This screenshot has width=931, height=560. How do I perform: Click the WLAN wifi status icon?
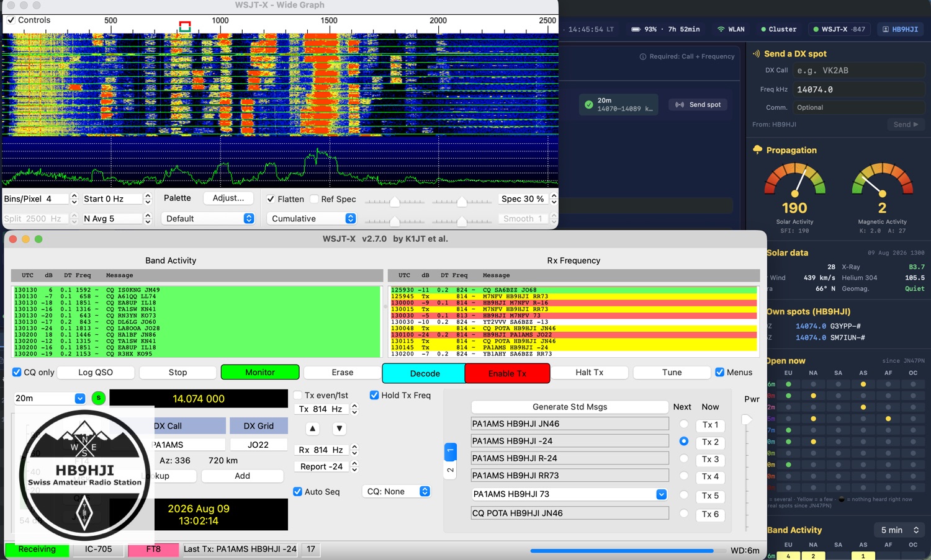[x=721, y=29]
